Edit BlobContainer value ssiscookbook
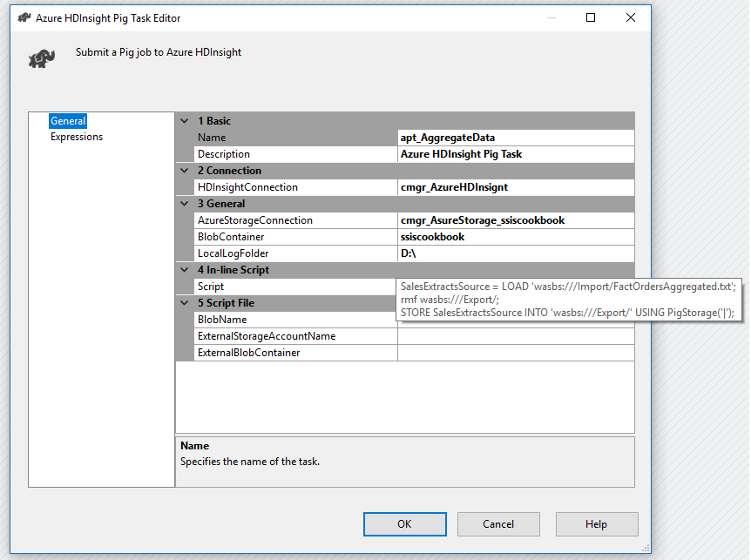Image resolution: width=751 pixels, height=560 pixels. point(516,237)
